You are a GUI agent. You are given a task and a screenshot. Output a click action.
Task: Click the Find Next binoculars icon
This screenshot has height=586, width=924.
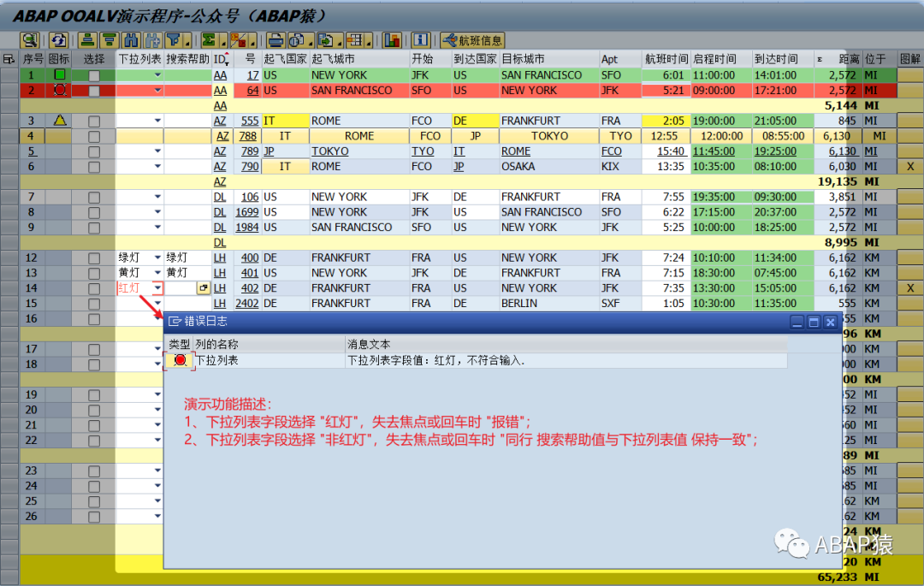point(152,40)
